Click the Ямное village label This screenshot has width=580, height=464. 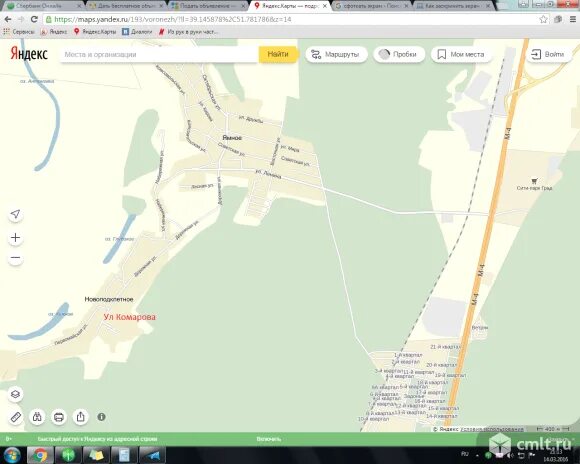[x=232, y=138]
